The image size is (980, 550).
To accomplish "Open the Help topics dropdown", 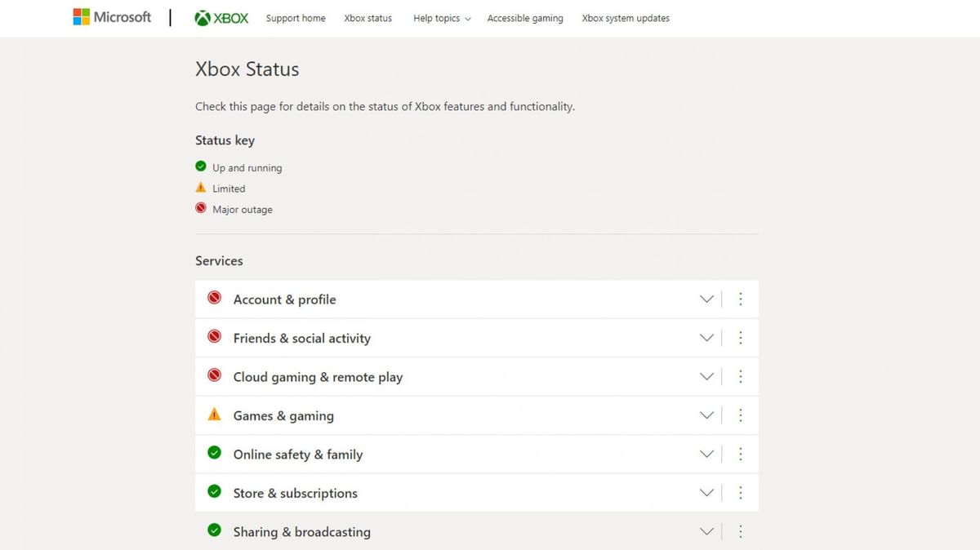I will click(441, 18).
